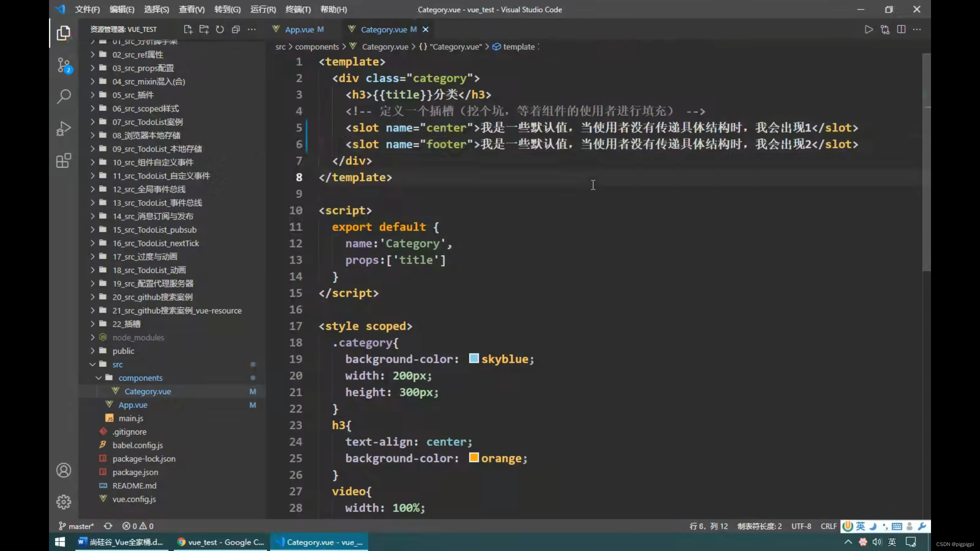Open editor more actions ellipsis
The image size is (980, 551).
click(x=917, y=29)
